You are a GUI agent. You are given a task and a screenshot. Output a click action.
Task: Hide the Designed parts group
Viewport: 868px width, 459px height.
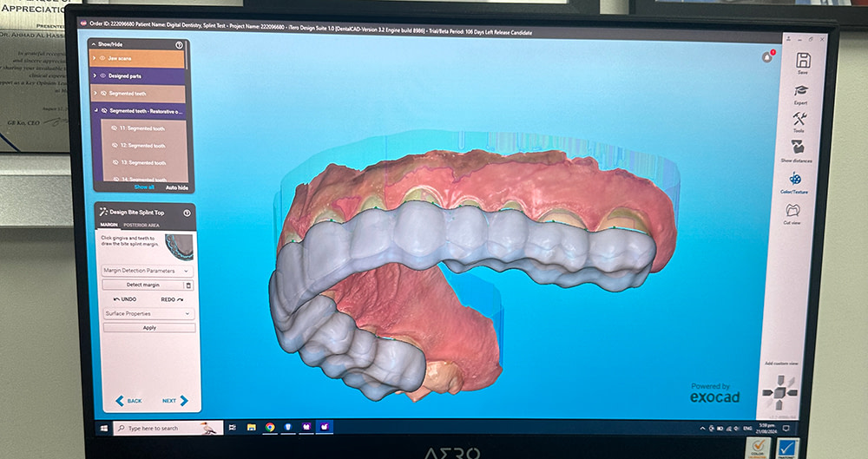tap(102, 75)
